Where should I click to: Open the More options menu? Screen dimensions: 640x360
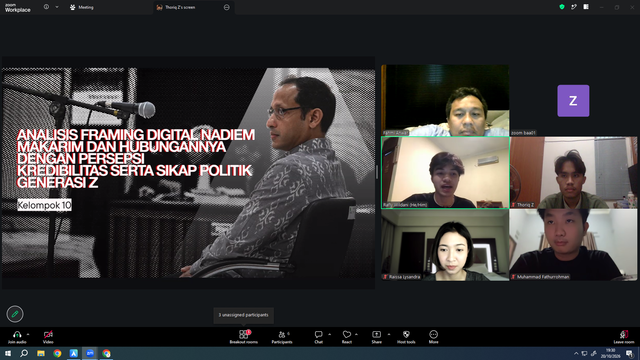433,337
